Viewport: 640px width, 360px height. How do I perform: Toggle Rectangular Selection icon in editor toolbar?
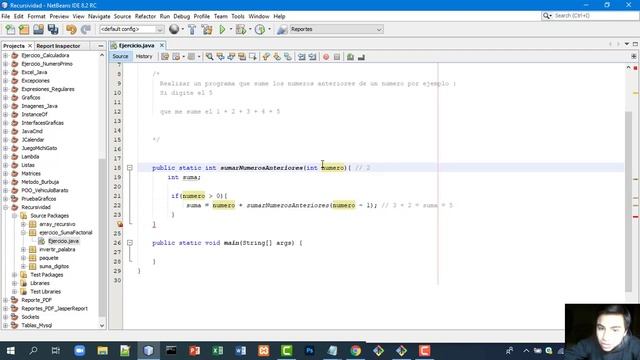pos(253,57)
